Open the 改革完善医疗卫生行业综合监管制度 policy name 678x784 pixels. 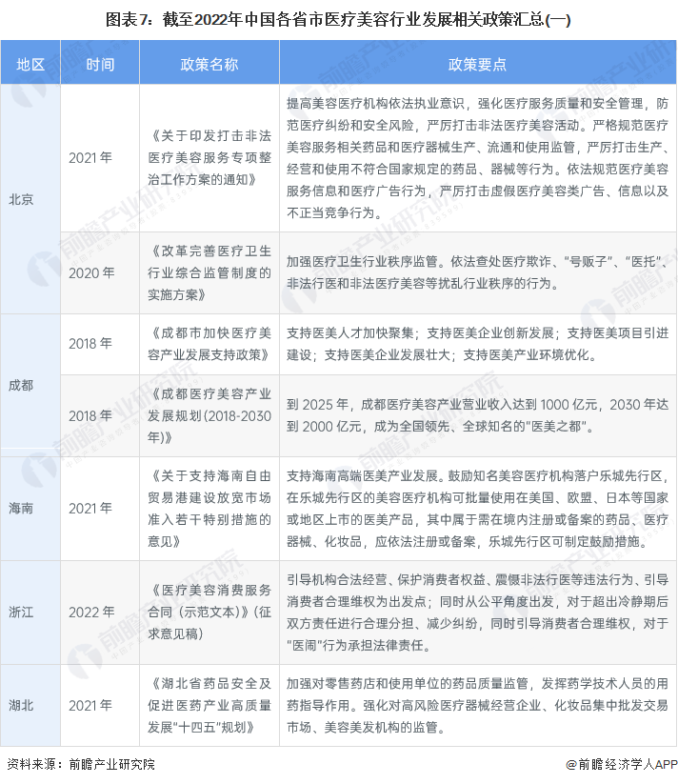point(209,272)
